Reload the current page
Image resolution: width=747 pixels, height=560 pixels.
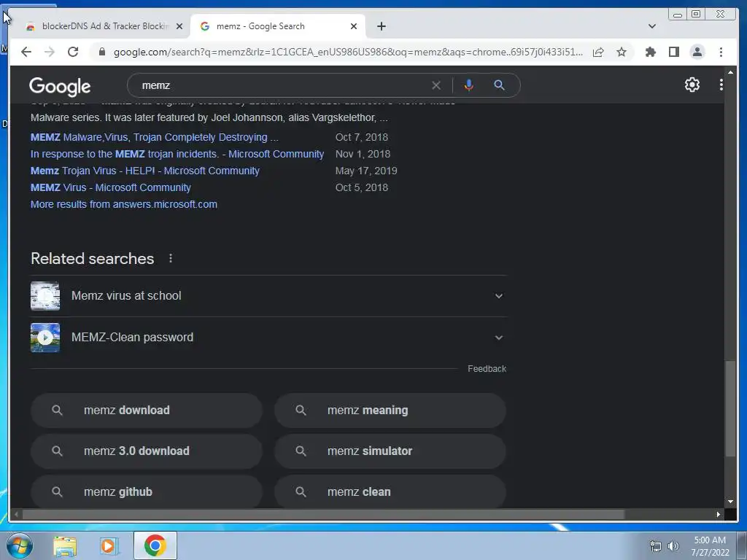(x=73, y=52)
